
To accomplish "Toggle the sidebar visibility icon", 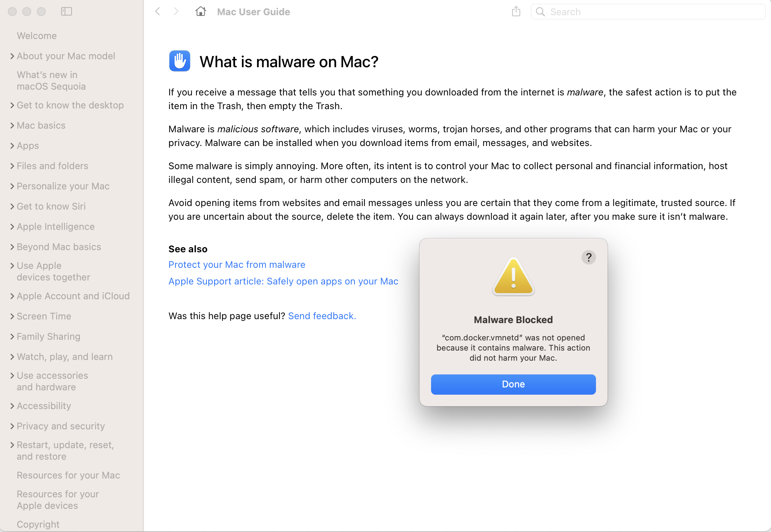I will (66, 11).
